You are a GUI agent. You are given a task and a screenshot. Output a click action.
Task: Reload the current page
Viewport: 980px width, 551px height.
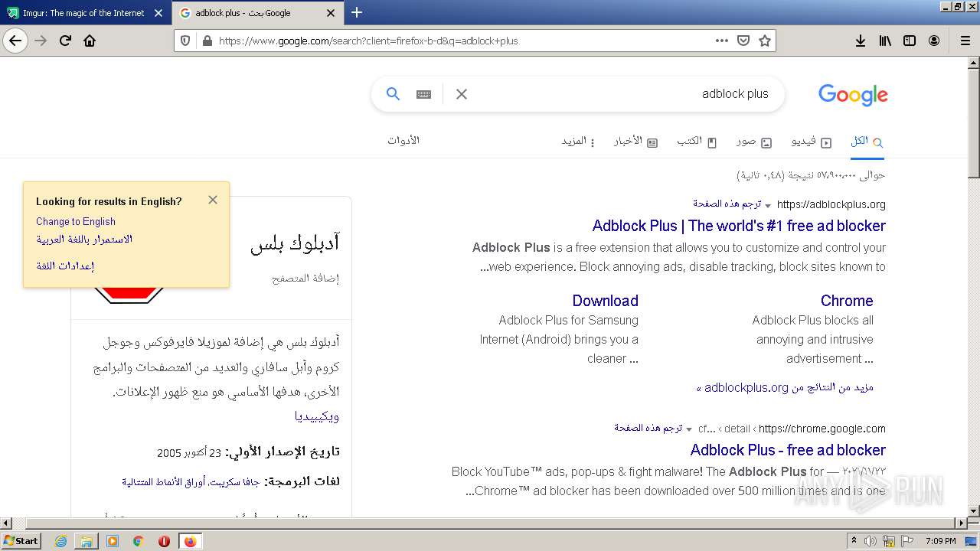click(x=66, y=41)
